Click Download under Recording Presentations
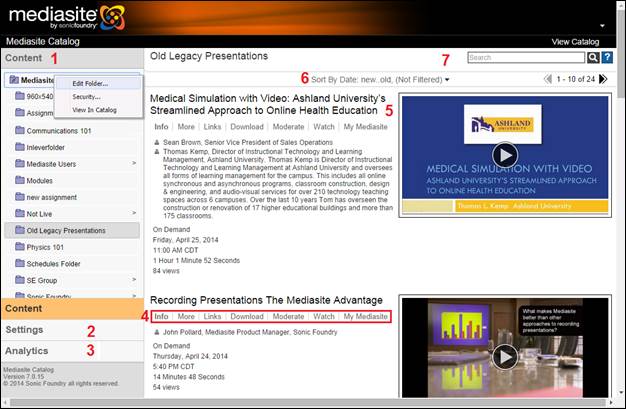The image size is (626, 409). (247, 316)
